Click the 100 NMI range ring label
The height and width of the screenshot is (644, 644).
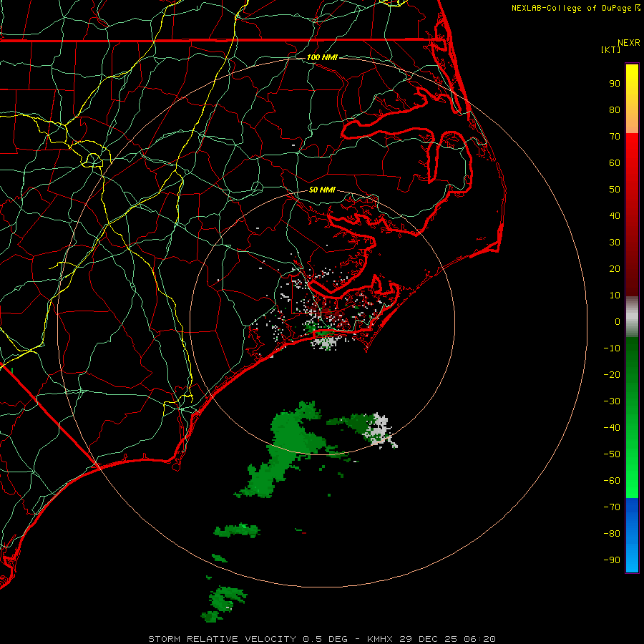pos(322,57)
